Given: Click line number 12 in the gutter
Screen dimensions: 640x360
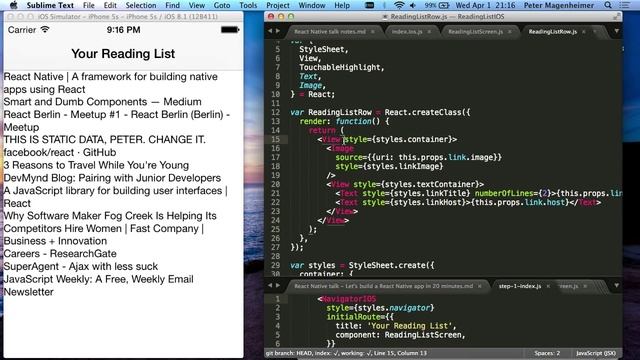Looking at the screenshot, I should pyautogui.click(x=276, y=112).
